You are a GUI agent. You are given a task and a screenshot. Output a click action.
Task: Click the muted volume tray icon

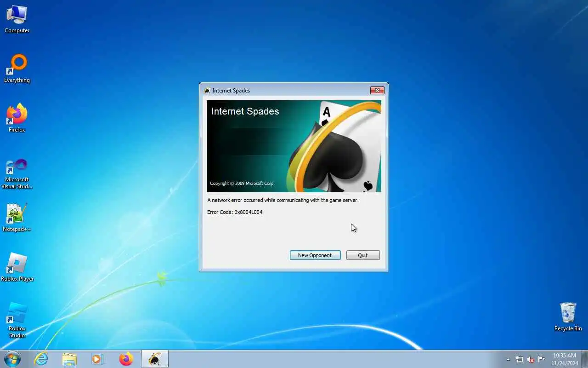click(x=531, y=359)
